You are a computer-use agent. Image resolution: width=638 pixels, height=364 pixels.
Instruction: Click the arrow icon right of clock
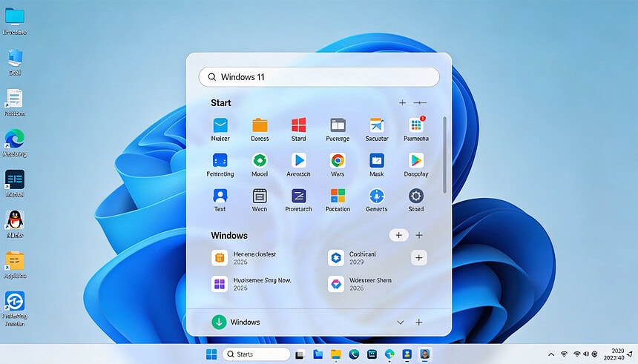(630, 354)
